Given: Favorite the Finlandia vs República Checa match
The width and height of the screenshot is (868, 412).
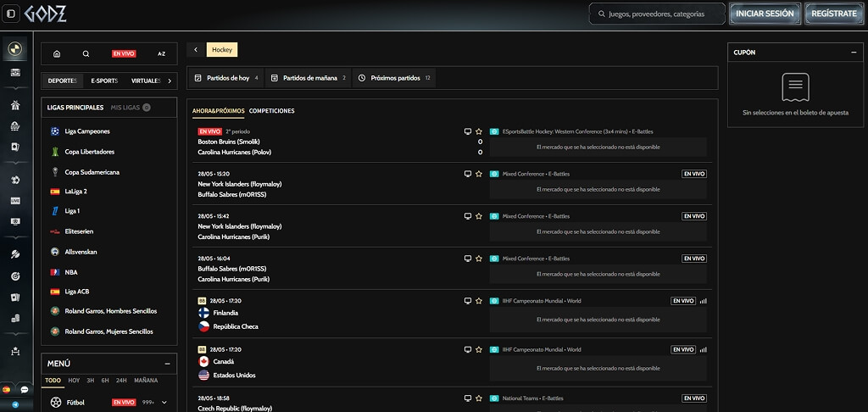Looking at the screenshot, I should (x=479, y=301).
